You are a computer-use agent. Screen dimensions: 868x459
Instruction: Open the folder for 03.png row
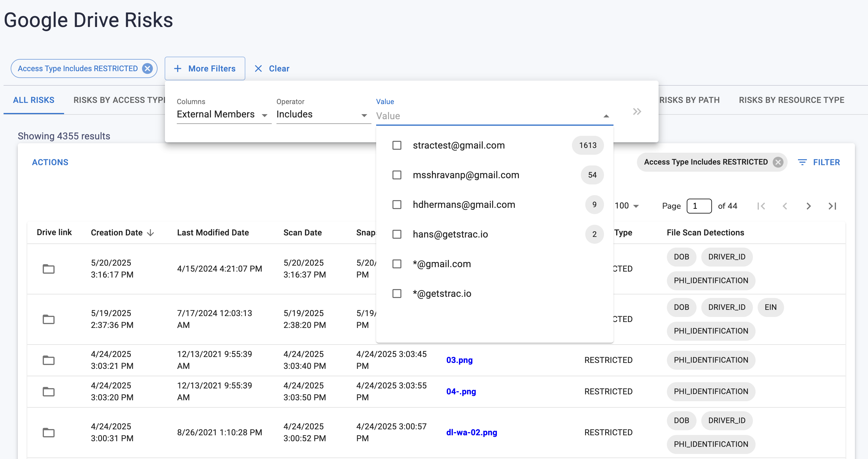49,360
